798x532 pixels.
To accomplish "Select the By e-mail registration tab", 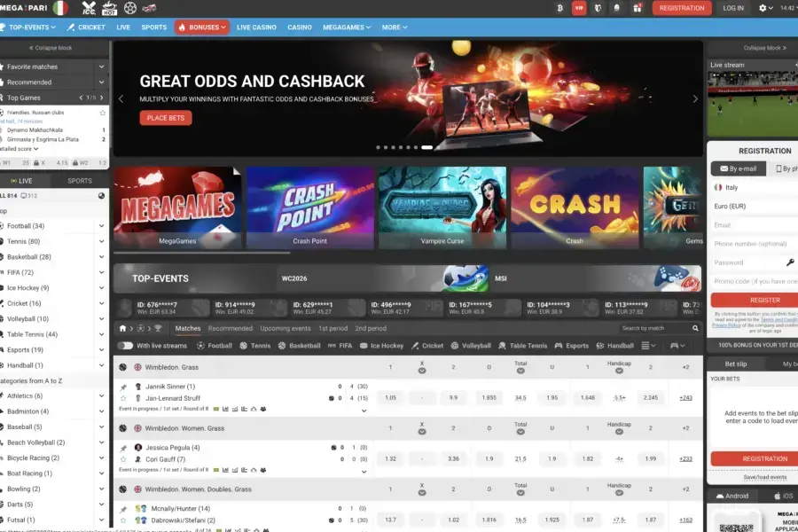I will tap(739, 168).
